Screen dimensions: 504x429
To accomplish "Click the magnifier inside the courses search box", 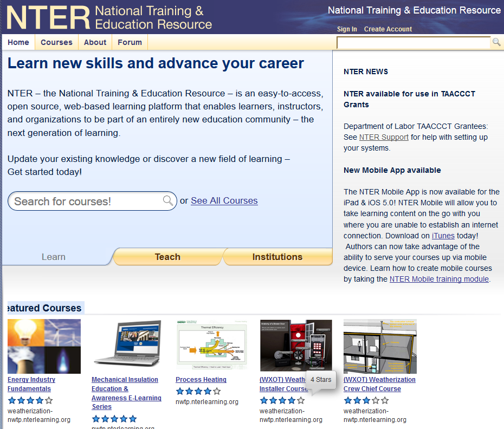I will click(x=167, y=201).
